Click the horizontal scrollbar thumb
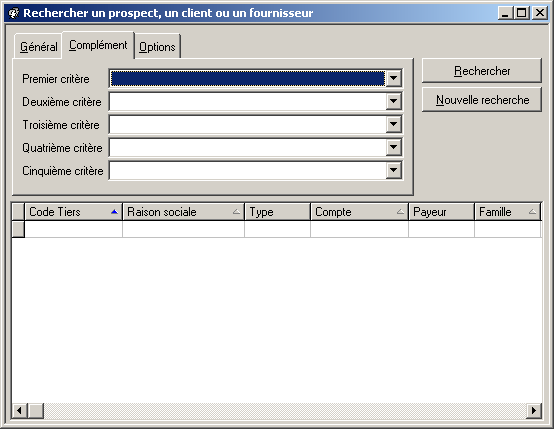 coord(36,411)
